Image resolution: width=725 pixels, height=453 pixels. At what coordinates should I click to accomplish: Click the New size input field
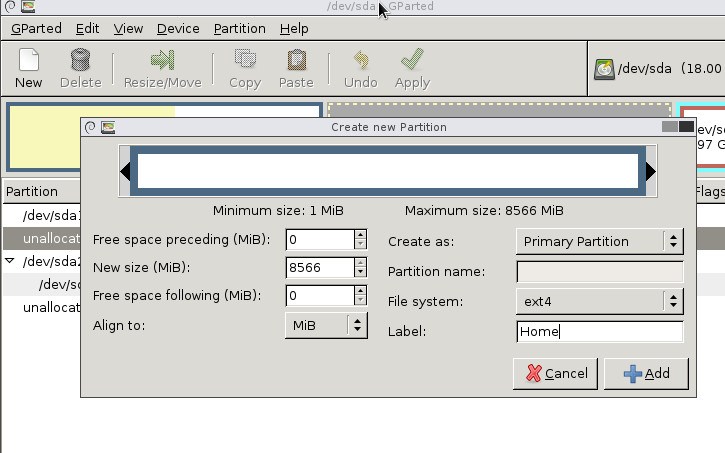(x=320, y=267)
